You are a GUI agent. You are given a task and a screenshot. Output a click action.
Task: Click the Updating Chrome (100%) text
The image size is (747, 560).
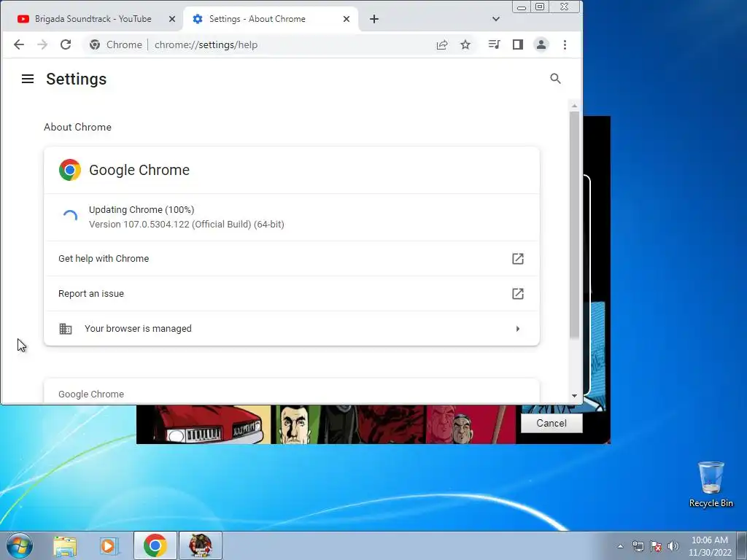click(x=142, y=210)
